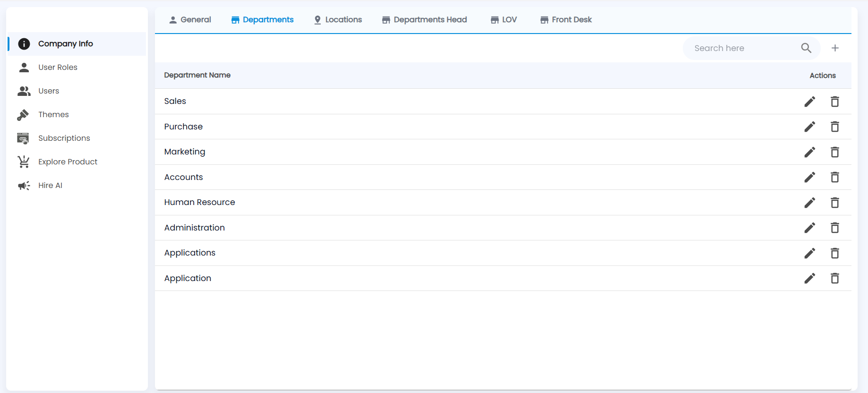Click the search magnifier icon
This screenshot has height=393, width=868.
coord(806,48)
